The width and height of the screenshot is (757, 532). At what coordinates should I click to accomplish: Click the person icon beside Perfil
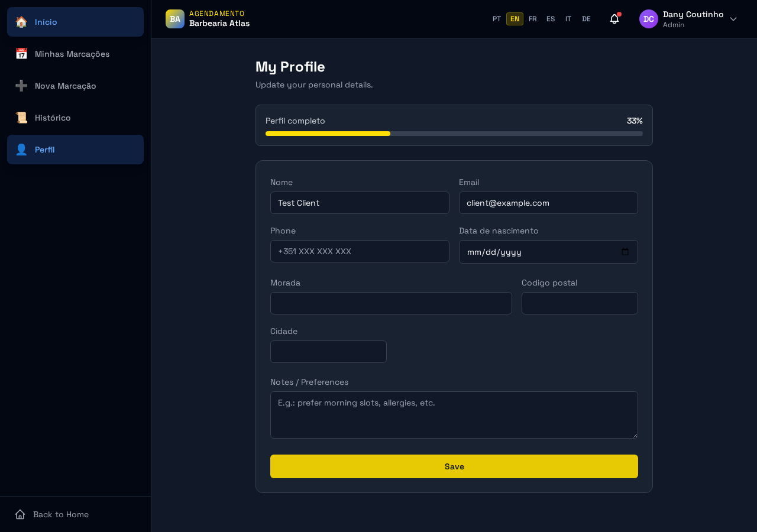(x=21, y=150)
